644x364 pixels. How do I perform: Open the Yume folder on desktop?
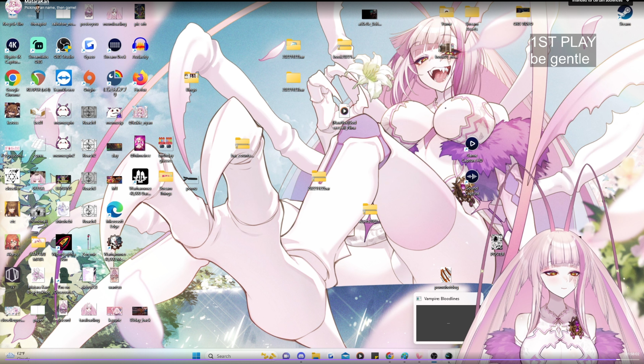coord(446,15)
